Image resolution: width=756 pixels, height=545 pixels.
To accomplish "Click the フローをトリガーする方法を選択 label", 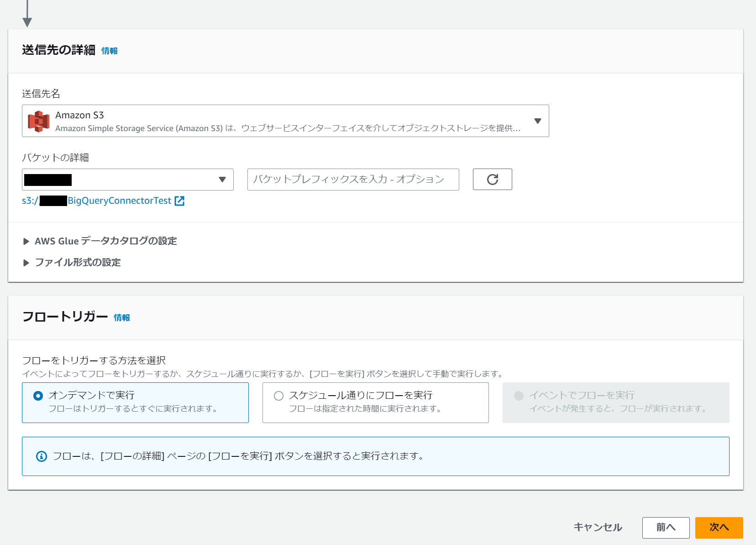I will pos(94,361).
